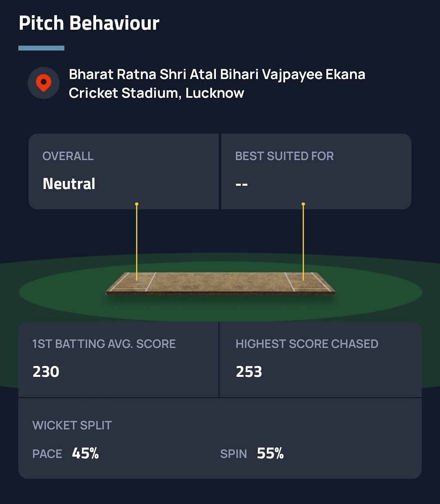This screenshot has height=504, width=440.
Task: Click the right yellow stump marker
Action: tap(303, 241)
